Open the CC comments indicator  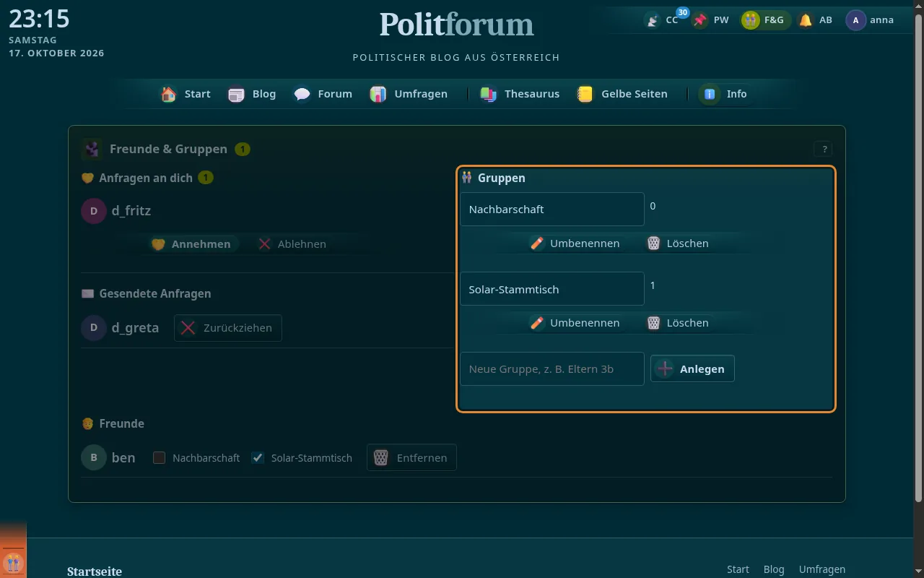click(x=663, y=20)
